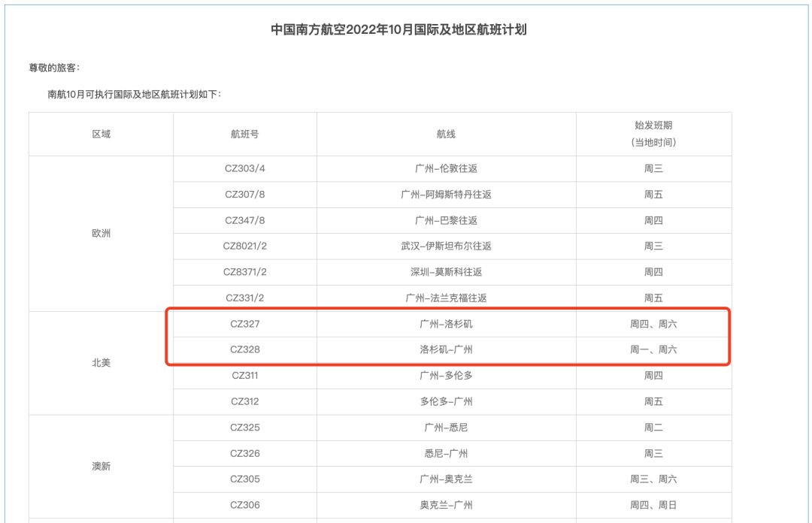Select route 广州-阿姆斯特丹往返
This screenshot has width=812, height=523.
pyautogui.click(x=446, y=194)
